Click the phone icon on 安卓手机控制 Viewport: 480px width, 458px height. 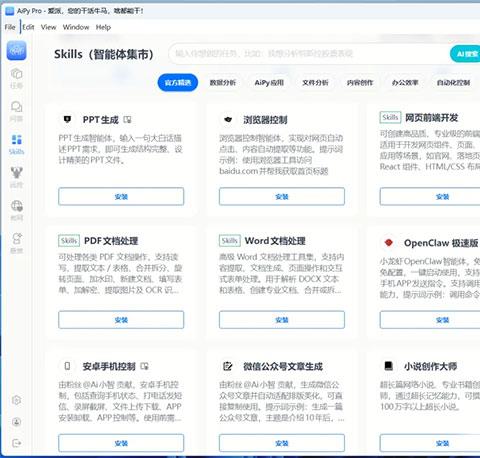(67, 366)
